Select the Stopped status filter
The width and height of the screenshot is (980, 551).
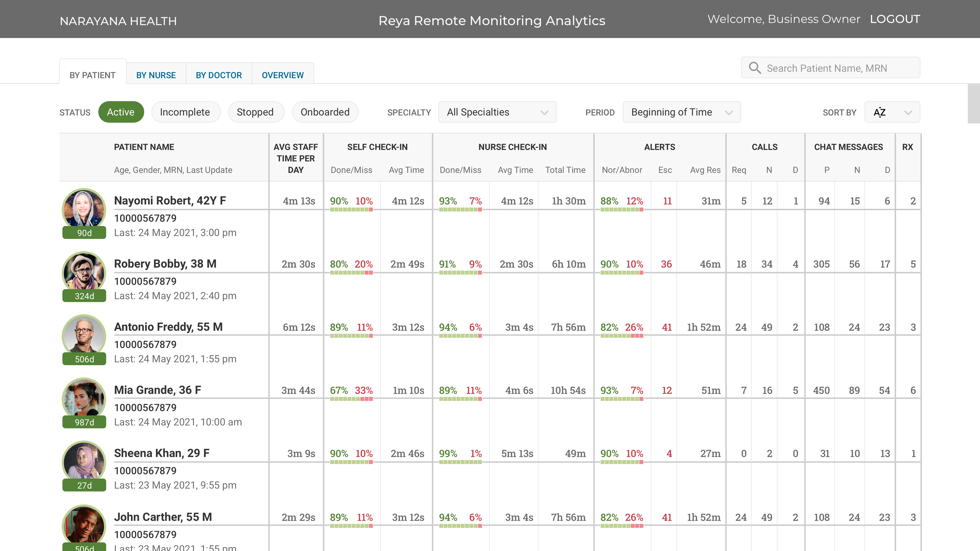pyautogui.click(x=255, y=112)
